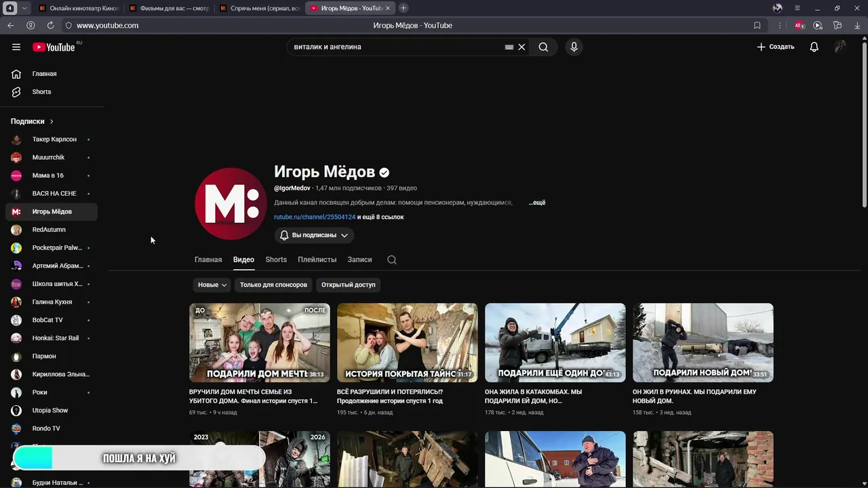The image size is (868, 488).
Task: Click the browser address bar www.youtube.com
Action: click(x=107, y=25)
